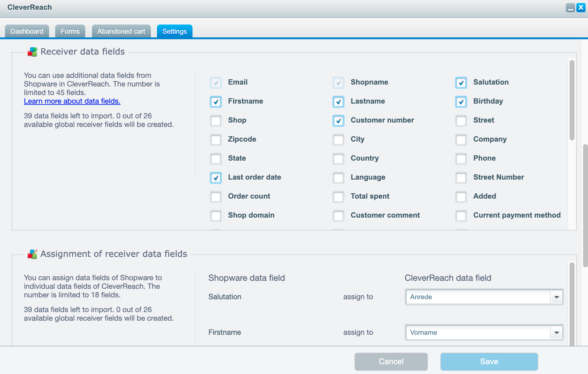Click the Shopware data field heading
Image resolution: width=588 pixels, height=374 pixels.
247,278
